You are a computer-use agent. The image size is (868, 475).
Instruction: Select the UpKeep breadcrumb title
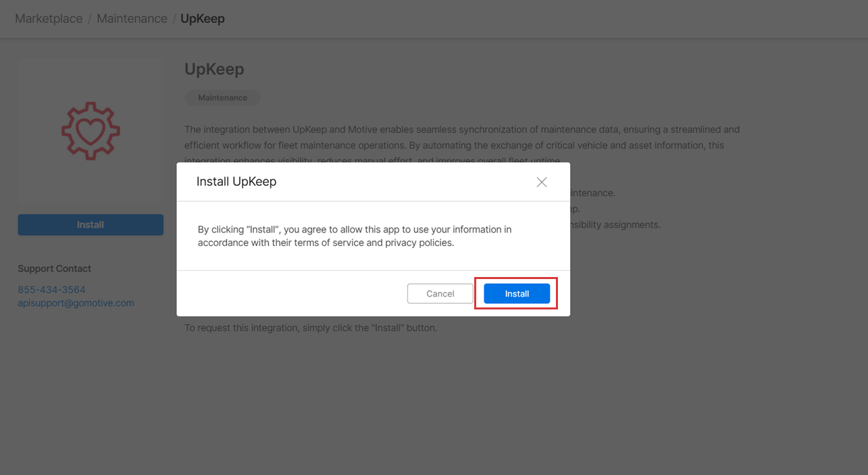click(203, 19)
